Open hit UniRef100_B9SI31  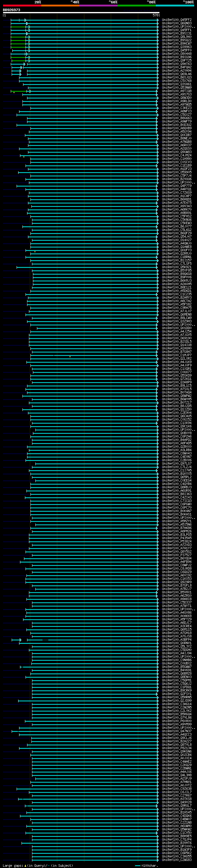point(177,33)
